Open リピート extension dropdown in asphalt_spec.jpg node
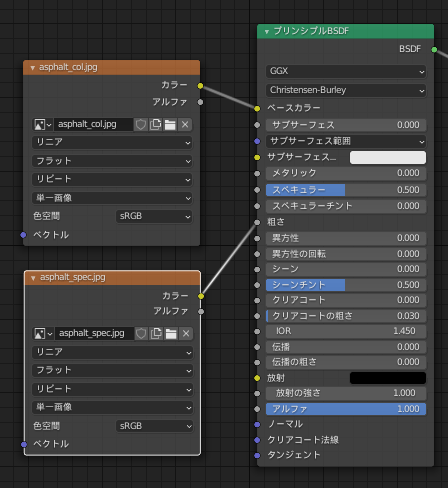Viewport: 448px width, 488px height. coord(113,389)
